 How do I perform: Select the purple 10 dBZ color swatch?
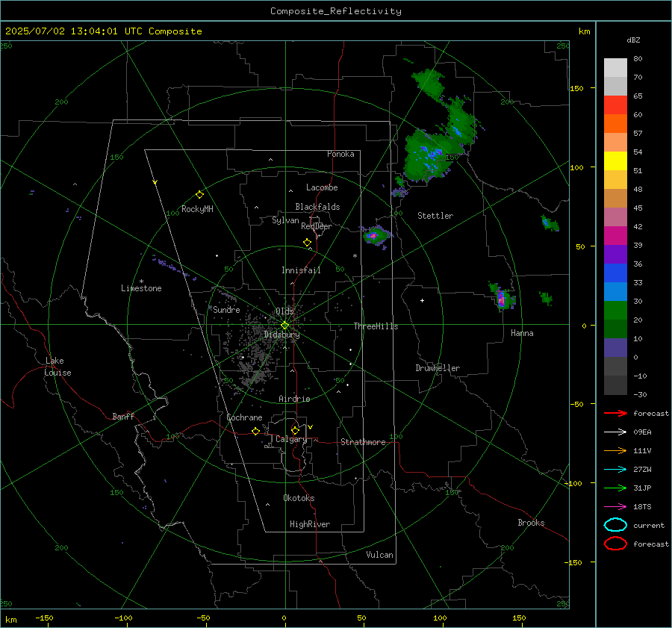coord(615,347)
